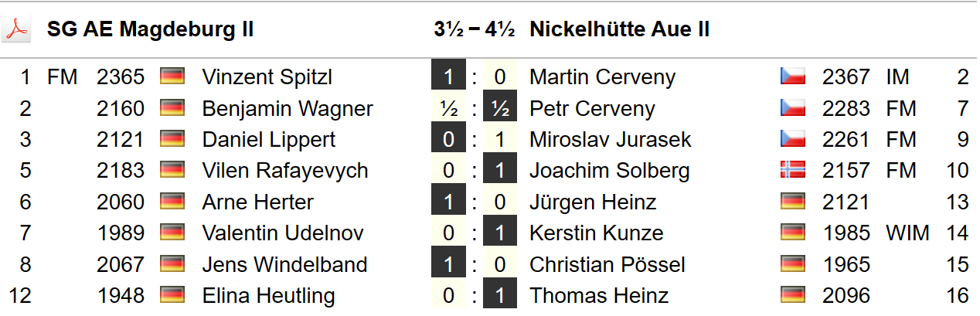Image resolution: width=980 pixels, height=316 pixels.
Task: Click the black 1 result for Joachim Solberg
Action: [x=499, y=170]
